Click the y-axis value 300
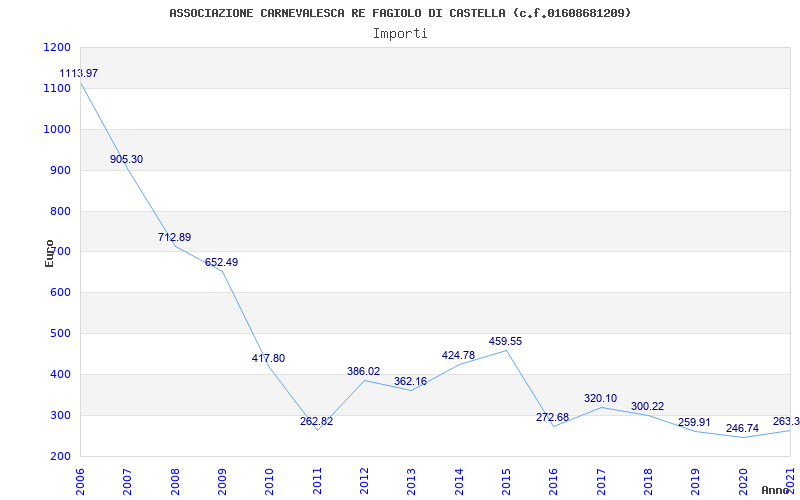 click(60, 415)
